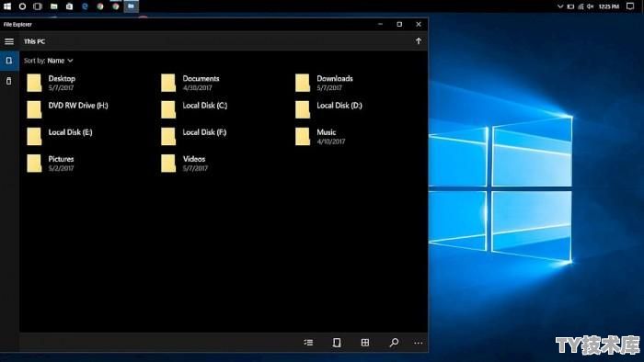Open the Downloads folder icon
644x362 pixels.
[303, 83]
